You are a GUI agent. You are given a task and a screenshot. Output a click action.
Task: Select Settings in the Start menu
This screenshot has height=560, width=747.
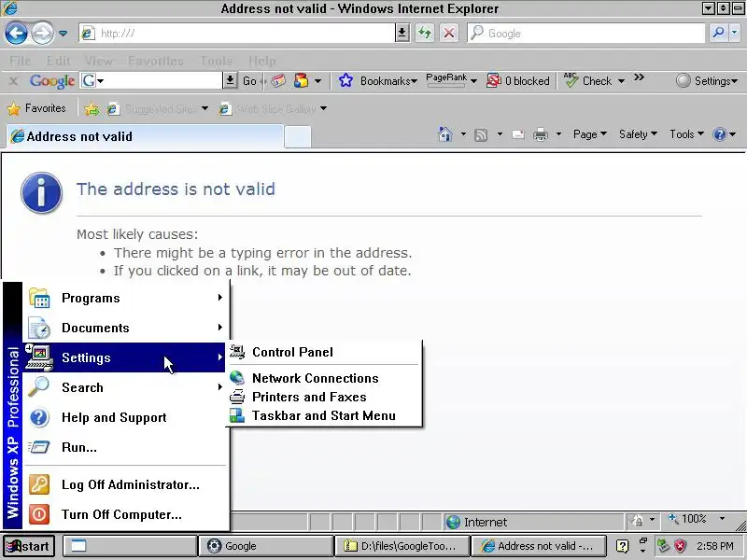[124, 357]
